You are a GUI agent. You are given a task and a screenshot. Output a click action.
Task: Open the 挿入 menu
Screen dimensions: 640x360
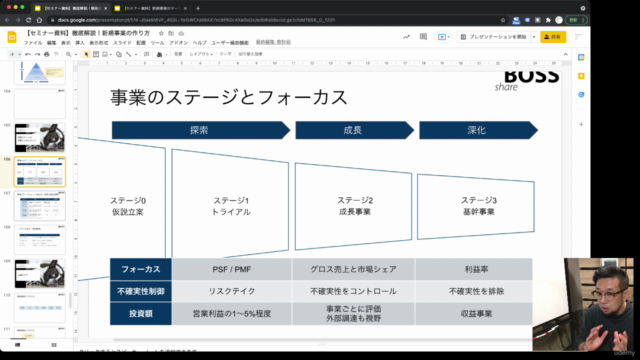point(80,43)
